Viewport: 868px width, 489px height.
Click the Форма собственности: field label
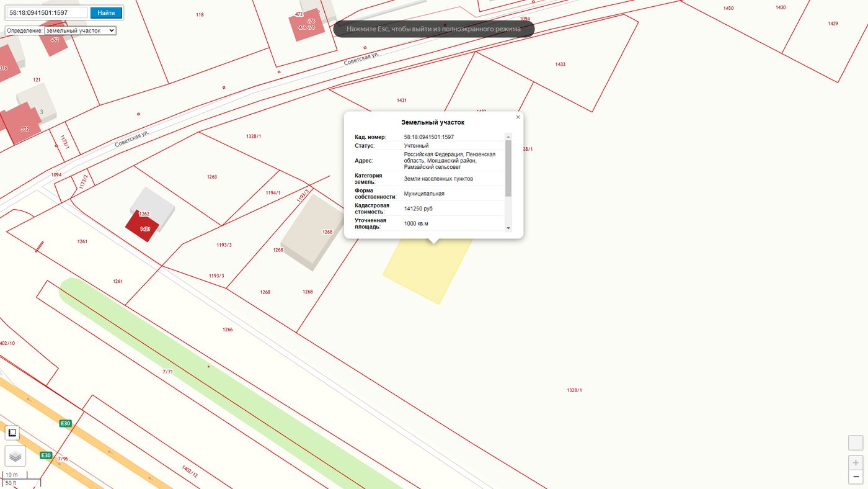click(375, 194)
